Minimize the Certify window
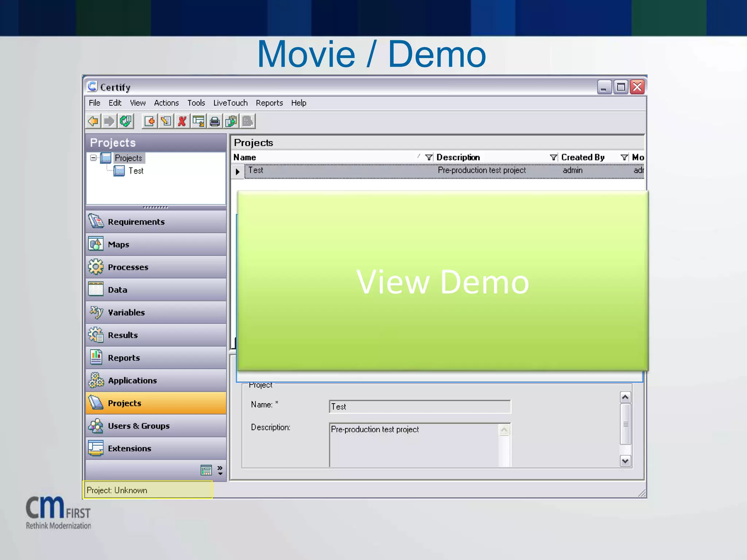Viewport: 747px width, 560px height. [604, 87]
